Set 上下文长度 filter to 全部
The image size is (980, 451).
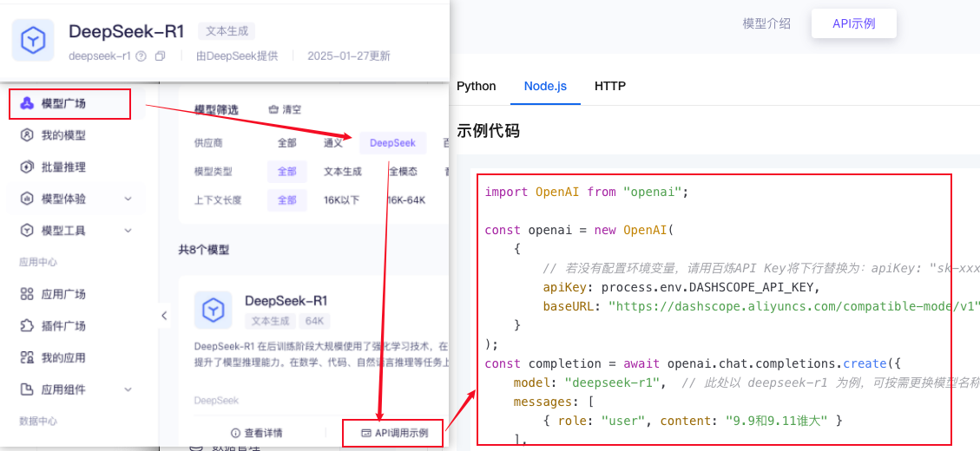pyautogui.click(x=286, y=200)
